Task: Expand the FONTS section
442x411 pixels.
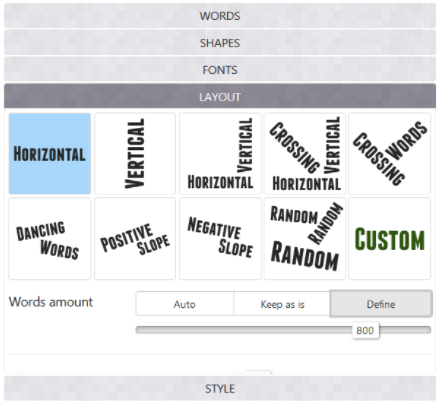Action: 220,70
